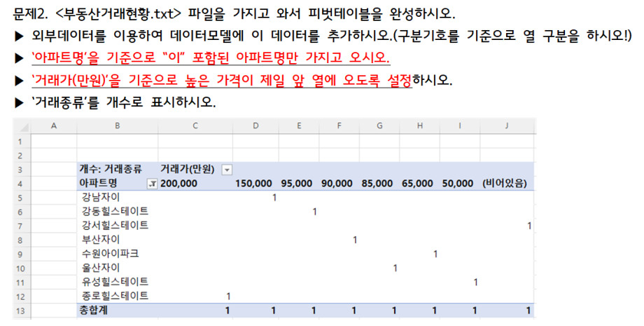Select the count value 1 in 종로힐스테이트 row
This screenshot has width=644, height=326.
(x=228, y=296)
